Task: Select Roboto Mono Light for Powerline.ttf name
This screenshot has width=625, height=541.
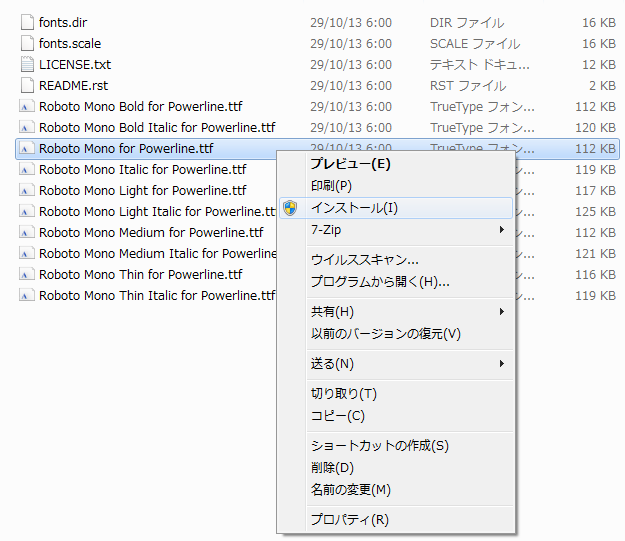Action: click(x=143, y=191)
